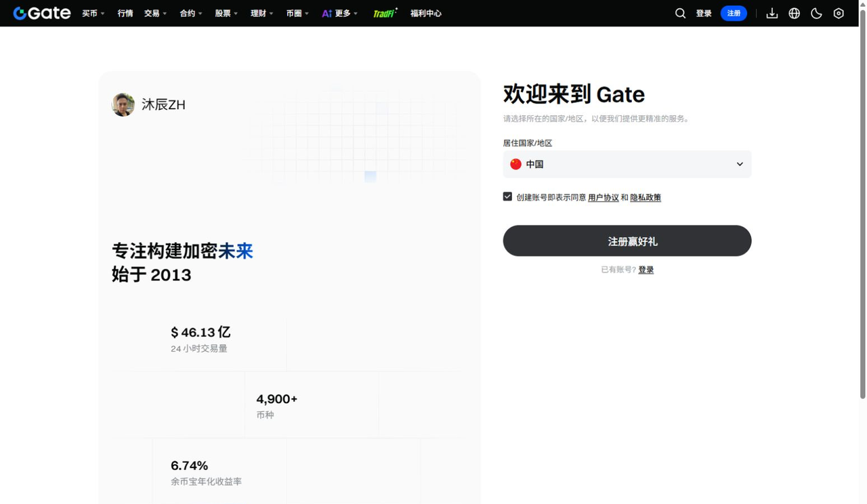Click 沐辰ZH profile avatar

[x=123, y=104]
